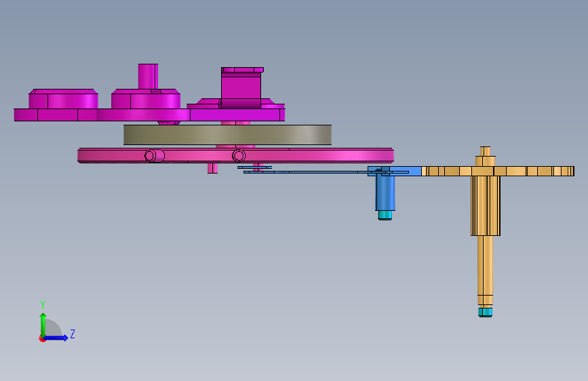Select the small pink pin beneath the wheel

(x=213, y=168)
